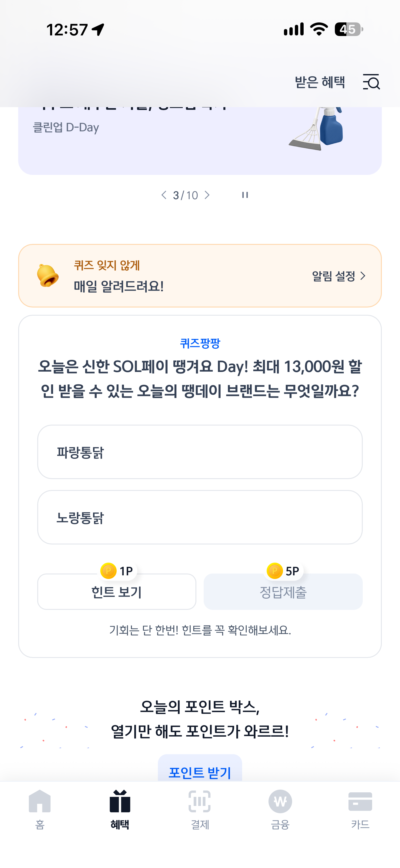
Task: Click the 힌트 보기 hint button
Action: tap(117, 591)
